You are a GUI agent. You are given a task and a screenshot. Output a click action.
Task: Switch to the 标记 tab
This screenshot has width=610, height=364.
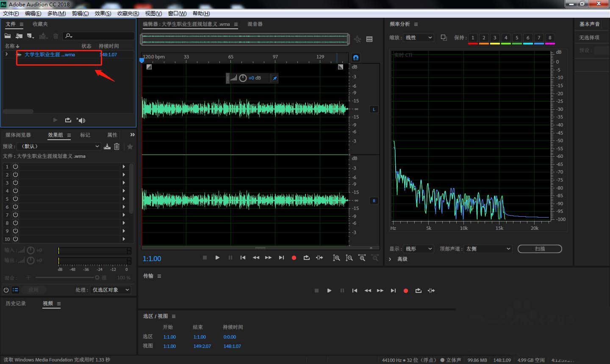pyautogui.click(x=85, y=135)
